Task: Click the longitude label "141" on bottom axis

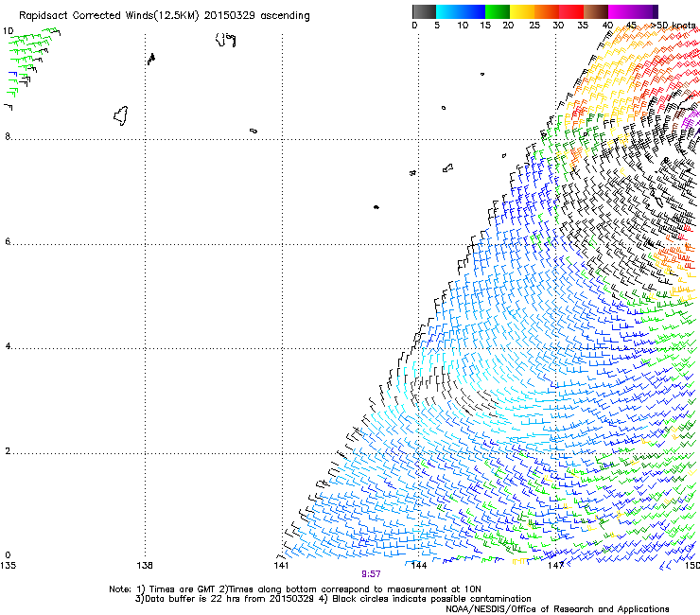Action: [x=281, y=566]
